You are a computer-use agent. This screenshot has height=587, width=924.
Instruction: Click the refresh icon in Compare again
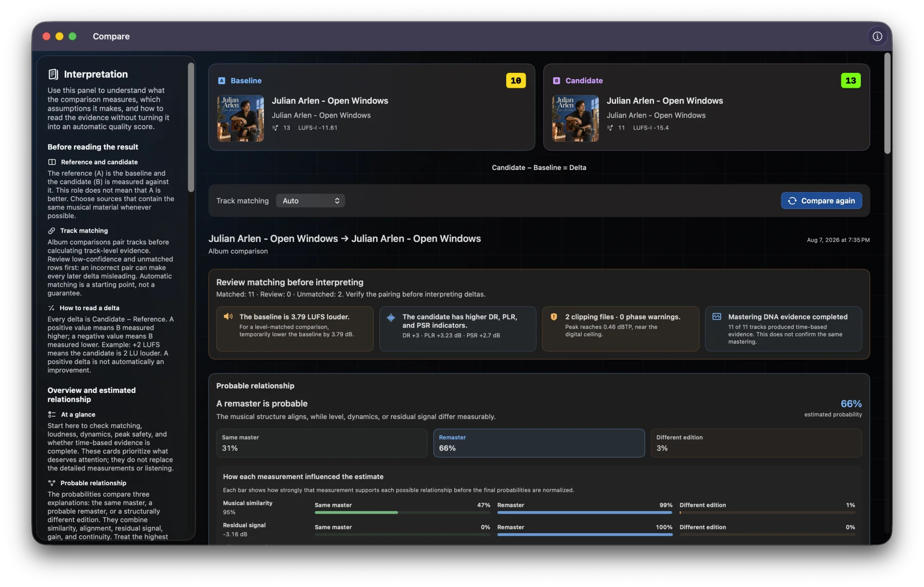click(x=792, y=201)
